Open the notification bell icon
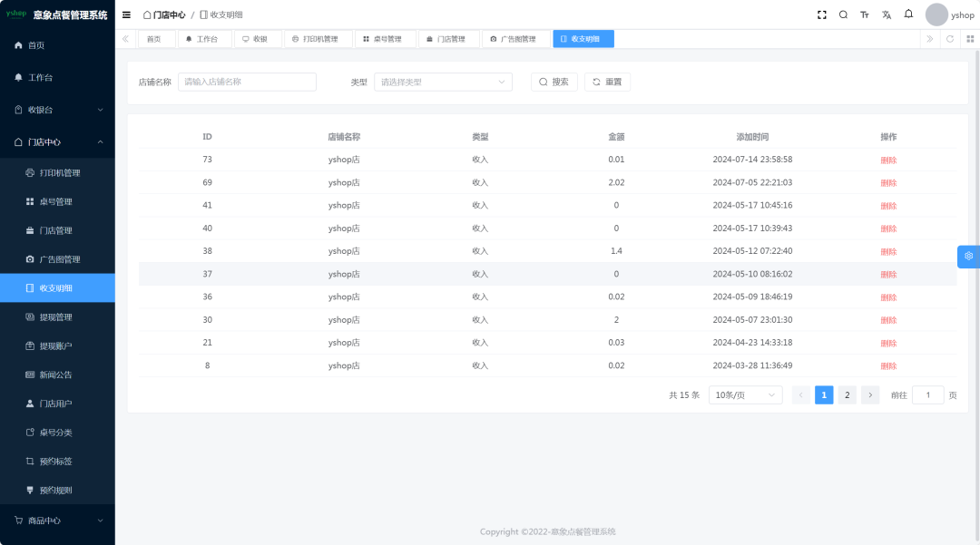The height and width of the screenshot is (545, 980). coord(908,15)
